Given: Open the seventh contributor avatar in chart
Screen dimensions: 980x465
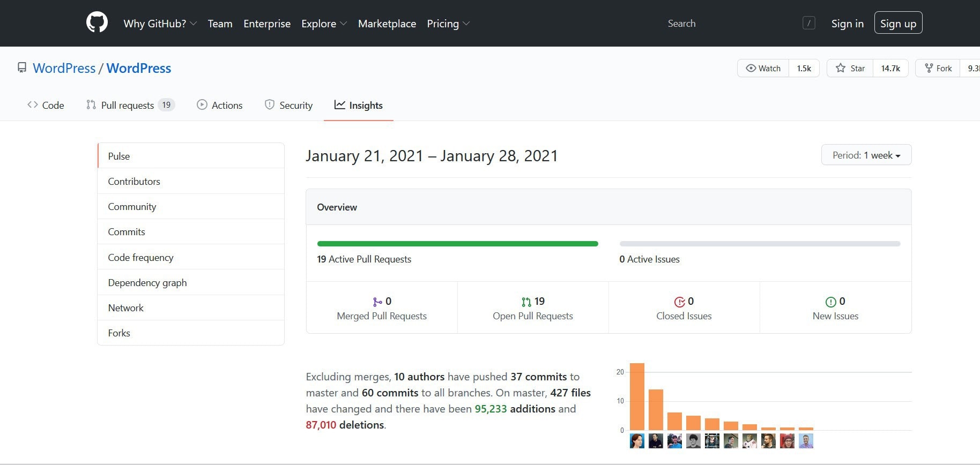Looking at the screenshot, I should point(749,441).
